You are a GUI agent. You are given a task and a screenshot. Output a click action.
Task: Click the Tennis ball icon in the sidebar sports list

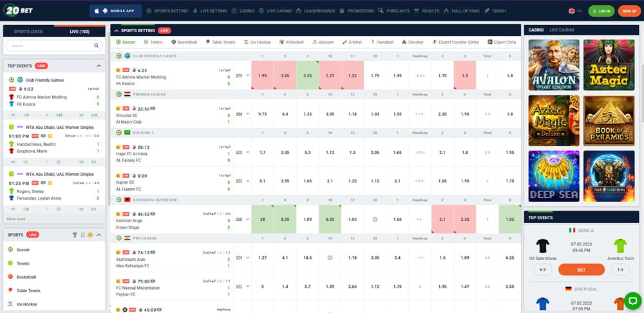tap(10, 263)
